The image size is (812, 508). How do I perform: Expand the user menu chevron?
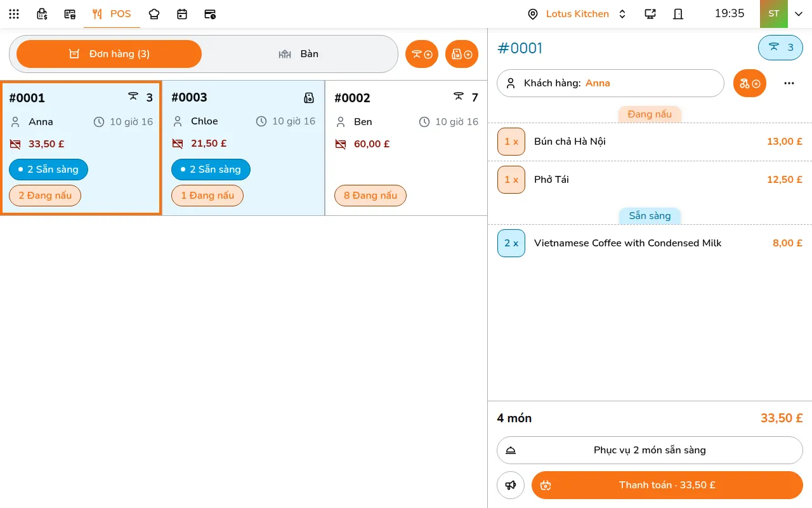point(799,14)
